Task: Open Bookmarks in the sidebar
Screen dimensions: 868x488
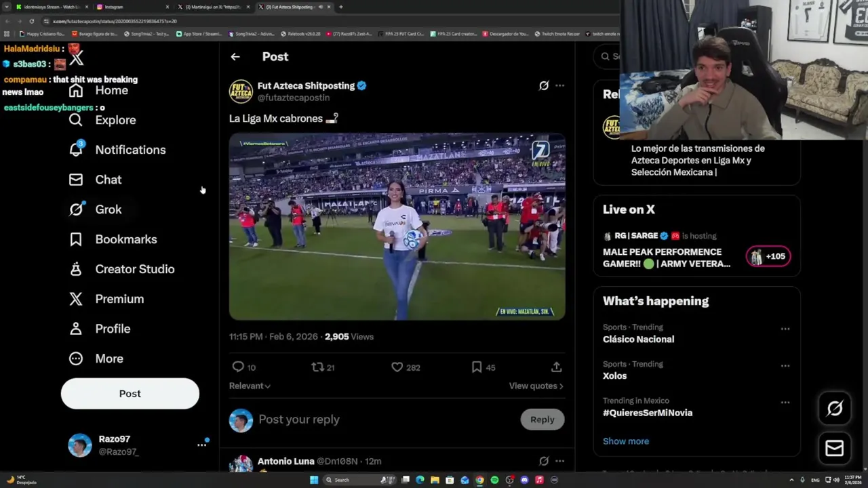Action: pyautogui.click(x=113, y=239)
